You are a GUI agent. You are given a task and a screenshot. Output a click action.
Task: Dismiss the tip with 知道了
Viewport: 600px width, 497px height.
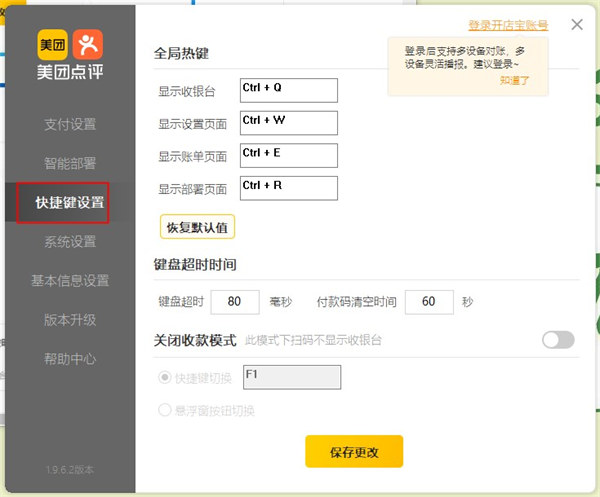tap(513, 80)
